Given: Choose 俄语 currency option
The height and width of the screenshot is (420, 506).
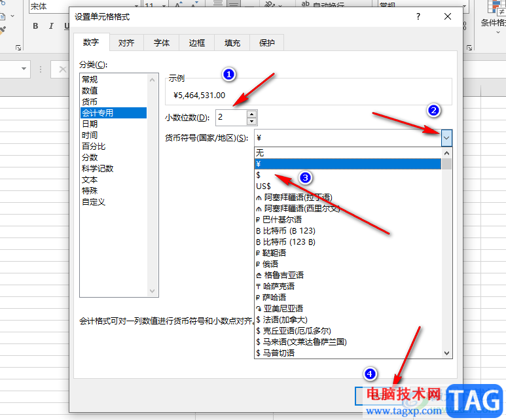Looking at the screenshot, I should point(348,264).
